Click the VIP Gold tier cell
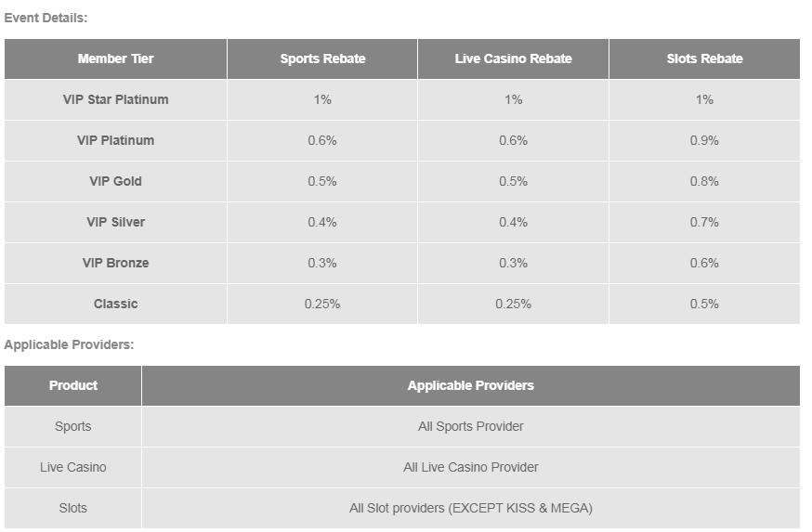Screen dimensions: 812x532 click(116, 181)
